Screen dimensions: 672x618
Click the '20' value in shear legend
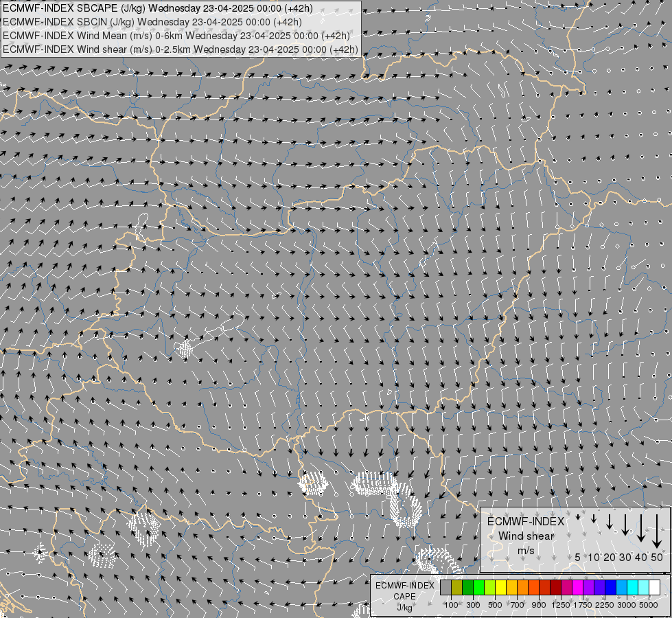[x=610, y=557]
